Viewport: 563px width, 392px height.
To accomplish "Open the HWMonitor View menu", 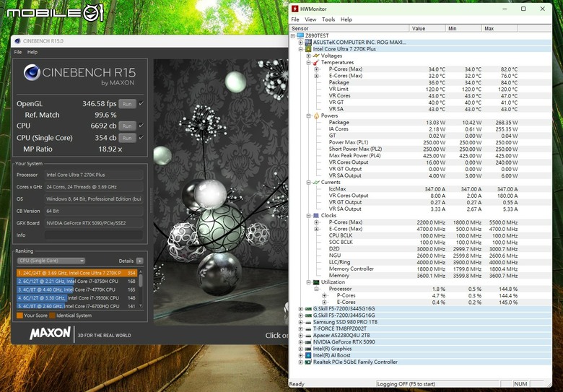I will click(x=310, y=19).
